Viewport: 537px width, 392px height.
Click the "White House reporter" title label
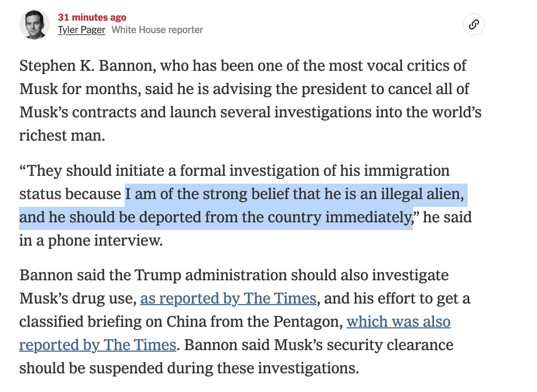point(157,30)
